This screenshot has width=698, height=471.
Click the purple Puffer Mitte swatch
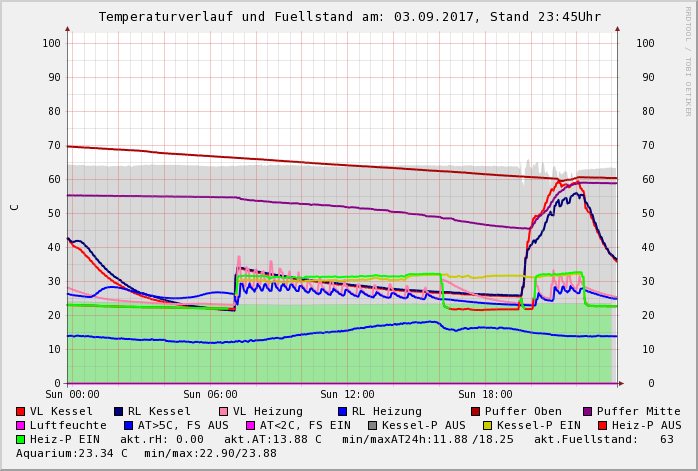point(587,411)
